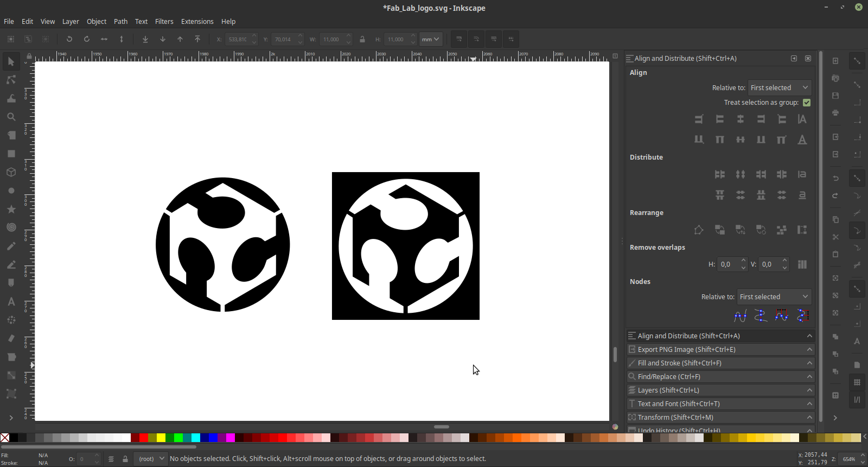Open the Extensions menu
The width and height of the screenshot is (868, 467).
tap(197, 21)
